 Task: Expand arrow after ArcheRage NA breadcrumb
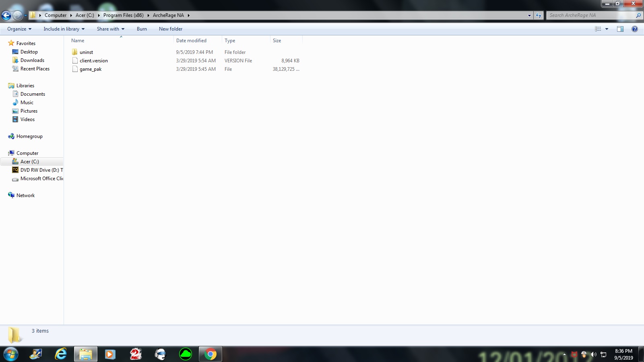pyautogui.click(x=188, y=15)
